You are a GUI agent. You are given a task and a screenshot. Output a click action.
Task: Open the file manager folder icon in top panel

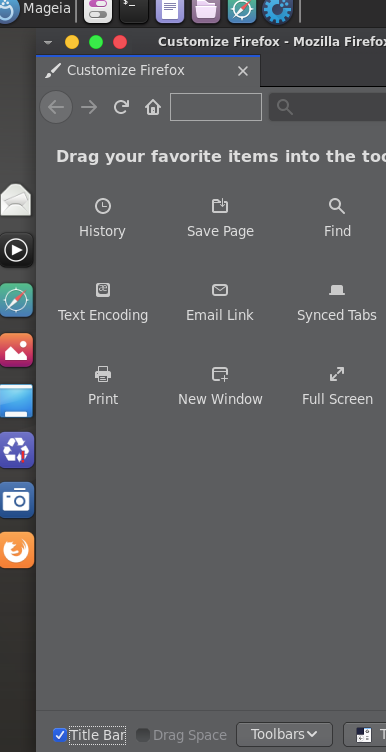click(x=206, y=10)
